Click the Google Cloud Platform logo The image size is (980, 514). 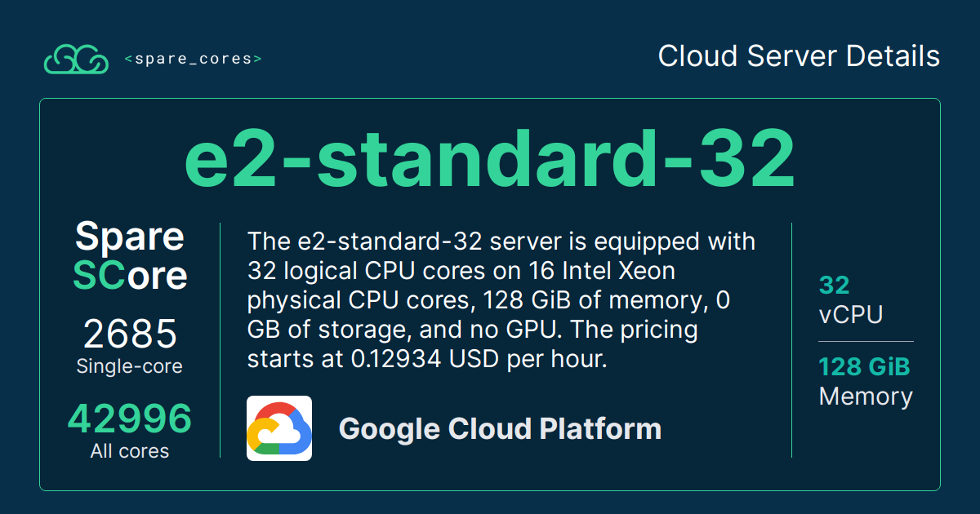(279, 428)
